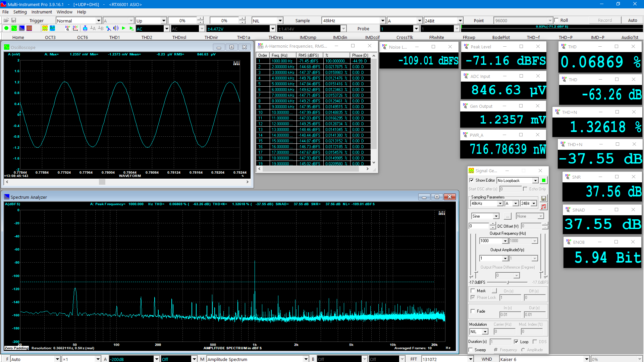Toggle the Loop checkbox in Signal Generator
The image size is (644, 362).
click(516, 342)
